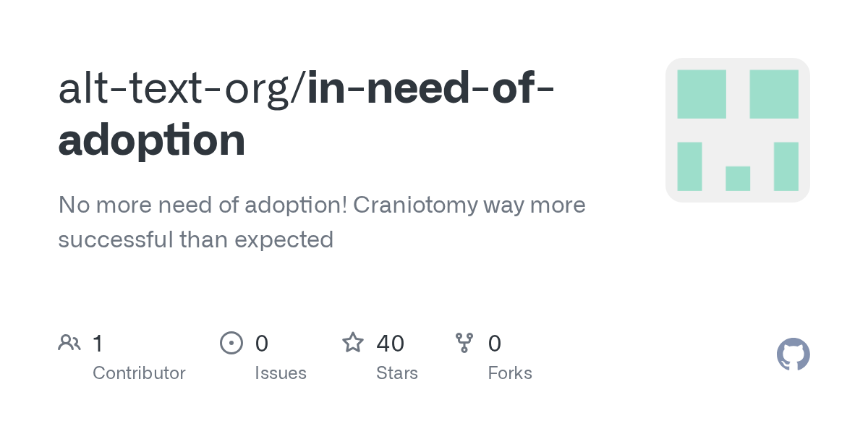868x434 pixels.
Task: Click the Stars star icon
Action: (x=353, y=342)
